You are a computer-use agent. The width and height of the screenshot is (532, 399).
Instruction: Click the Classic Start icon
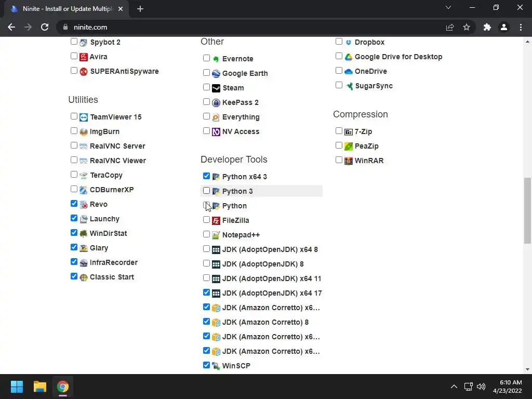(x=84, y=277)
